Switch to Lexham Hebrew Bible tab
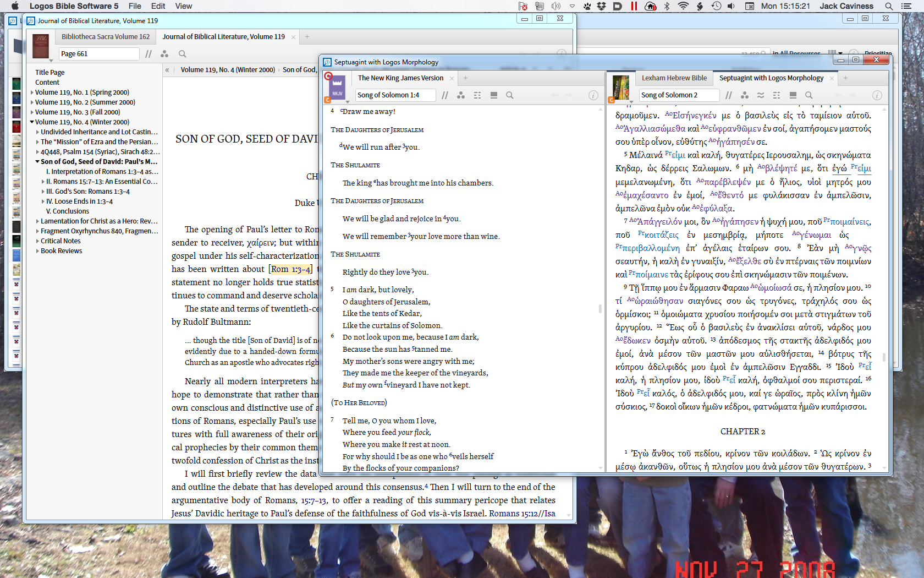 tap(674, 78)
